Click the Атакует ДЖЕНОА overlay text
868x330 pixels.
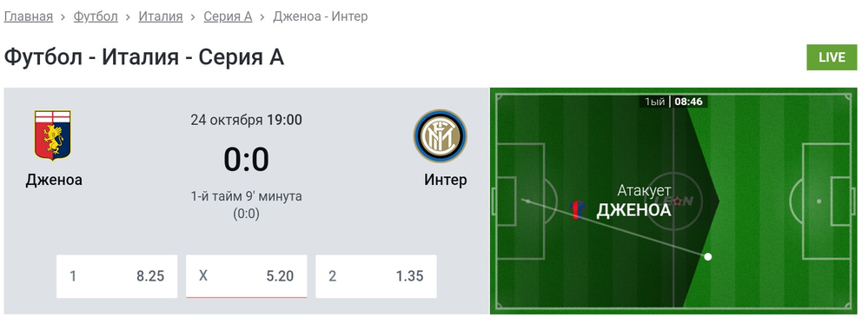click(633, 201)
